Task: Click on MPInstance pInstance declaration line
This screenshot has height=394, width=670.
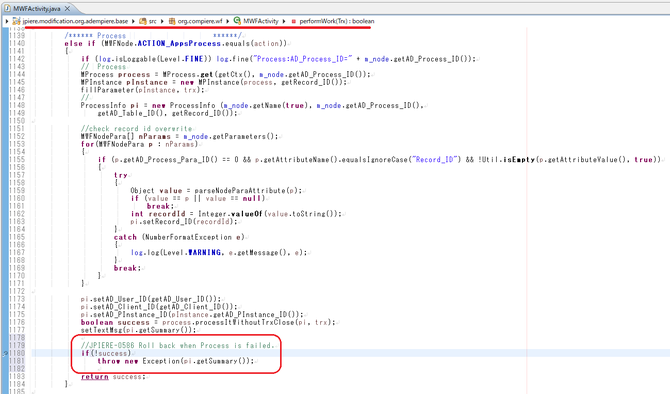Action: [214, 82]
